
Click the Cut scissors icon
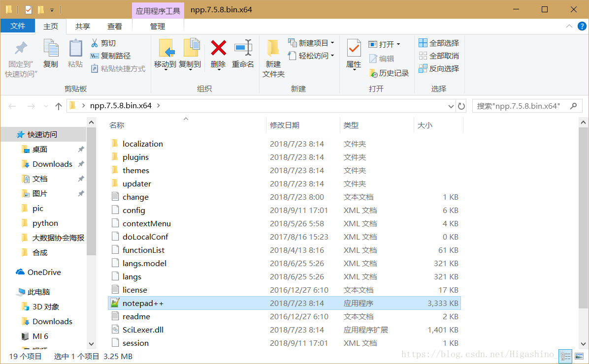click(x=94, y=43)
